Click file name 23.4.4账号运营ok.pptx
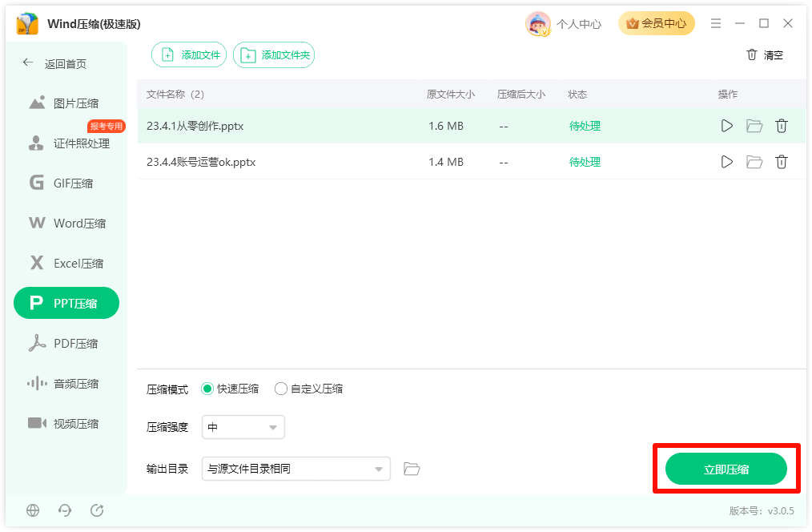The height and width of the screenshot is (532, 812). tap(201, 162)
